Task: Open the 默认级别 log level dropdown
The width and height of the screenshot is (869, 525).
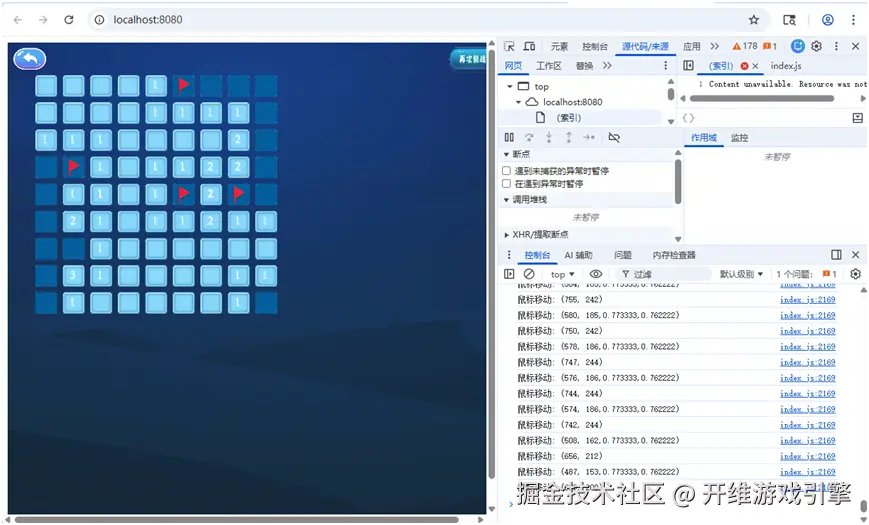Action: (741, 274)
